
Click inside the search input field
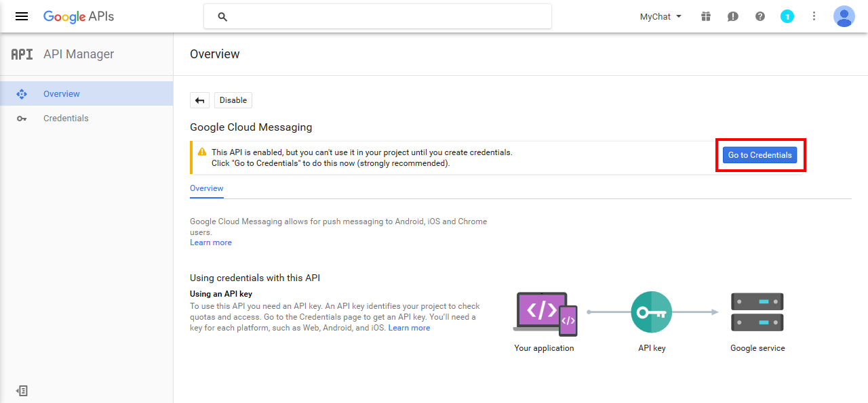[x=380, y=16]
